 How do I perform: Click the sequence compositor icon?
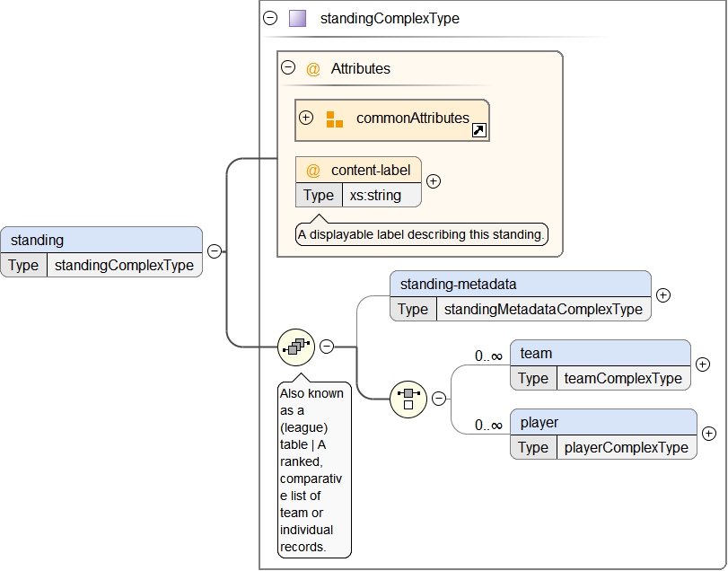coord(296,347)
